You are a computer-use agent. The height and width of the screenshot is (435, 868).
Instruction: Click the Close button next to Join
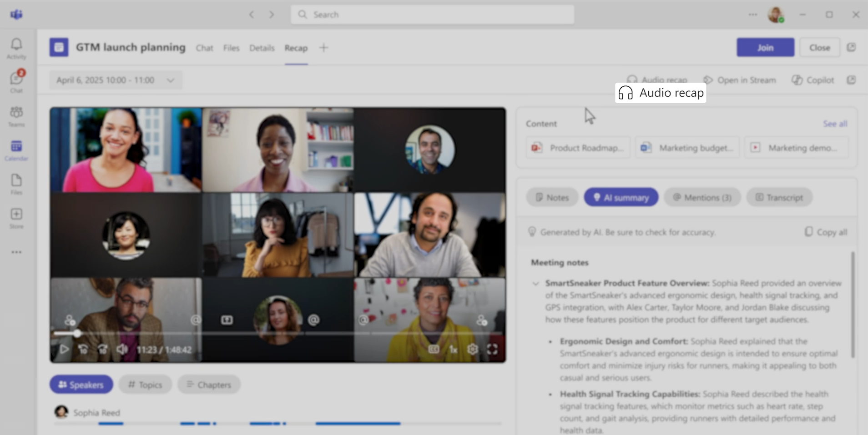(x=819, y=47)
